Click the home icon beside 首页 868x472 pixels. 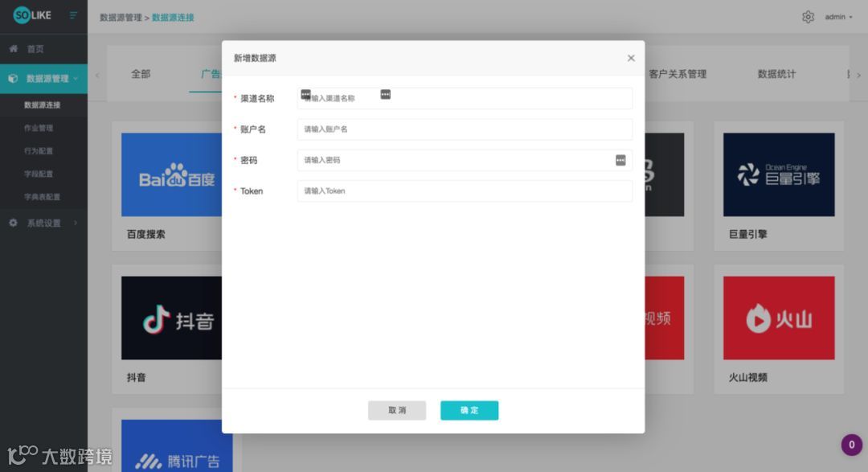[x=14, y=49]
